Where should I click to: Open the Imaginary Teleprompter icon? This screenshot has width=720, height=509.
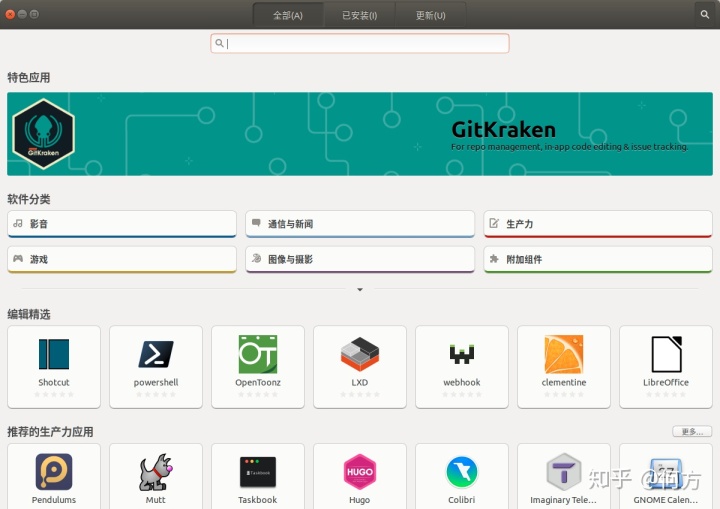563,472
